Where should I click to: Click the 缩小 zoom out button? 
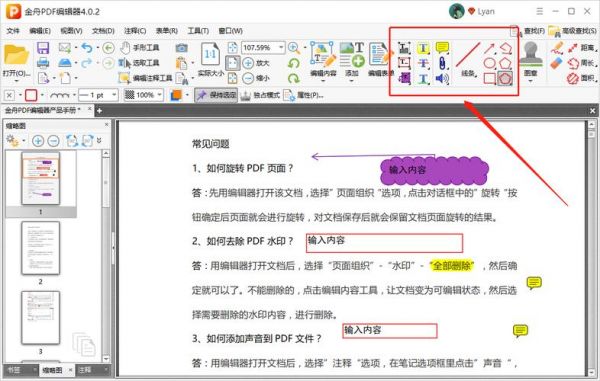(x=256, y=78)
